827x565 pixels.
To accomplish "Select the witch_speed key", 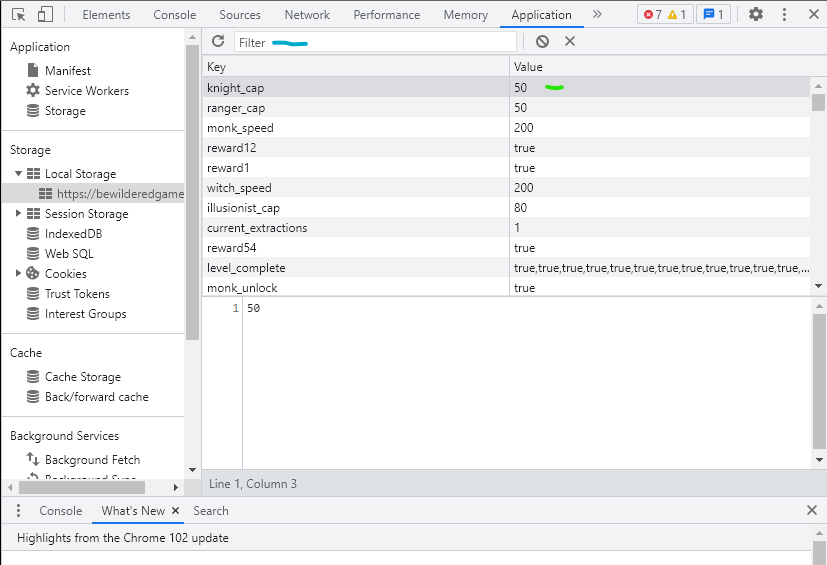I will [239, 188].
